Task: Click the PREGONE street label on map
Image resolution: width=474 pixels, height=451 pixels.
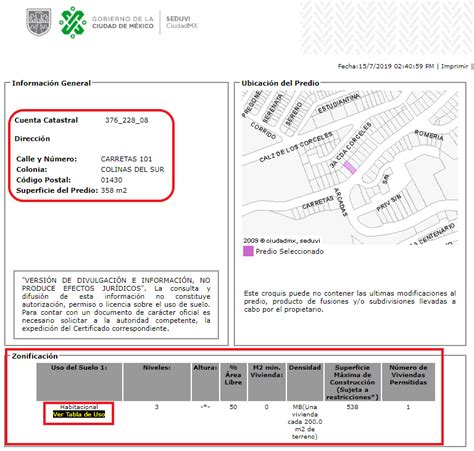Action: pyautogui.click(x=252, y=104)
